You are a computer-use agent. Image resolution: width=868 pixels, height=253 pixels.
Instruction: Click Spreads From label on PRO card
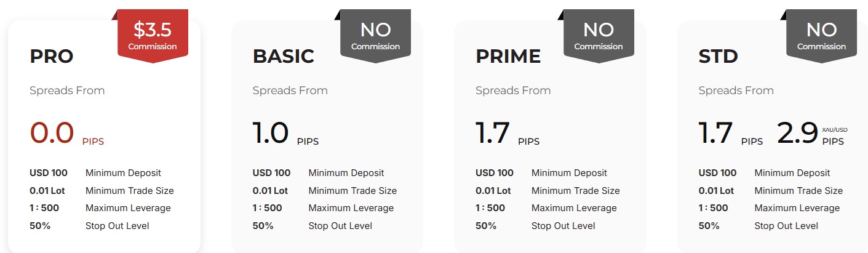(x=67, y=90)
